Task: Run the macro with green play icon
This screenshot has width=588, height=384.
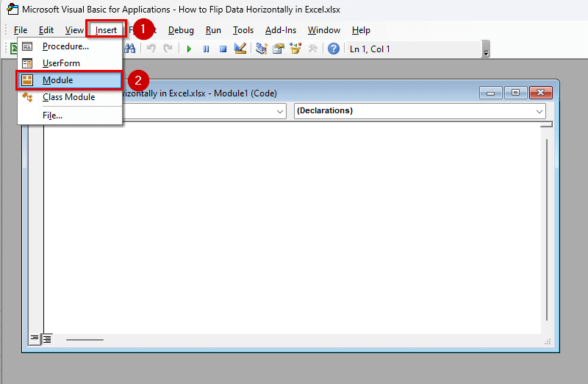Action: coord(189,49)
